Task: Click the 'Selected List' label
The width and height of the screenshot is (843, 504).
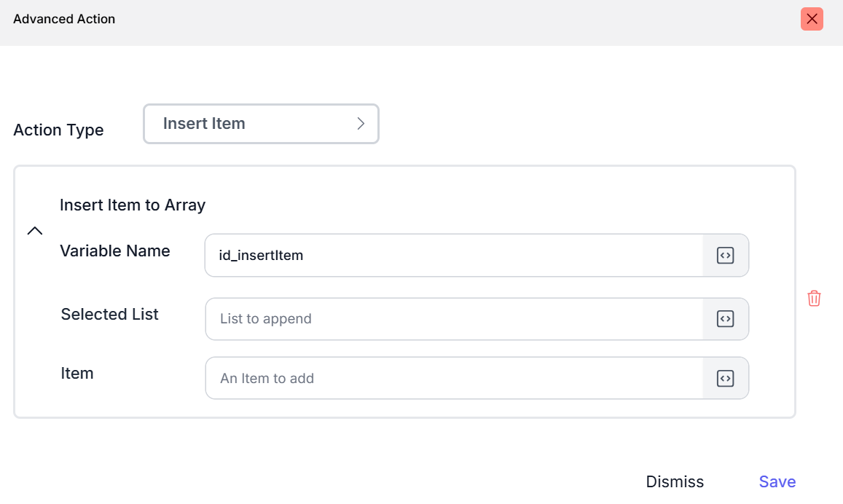Action: pos(110,315)
